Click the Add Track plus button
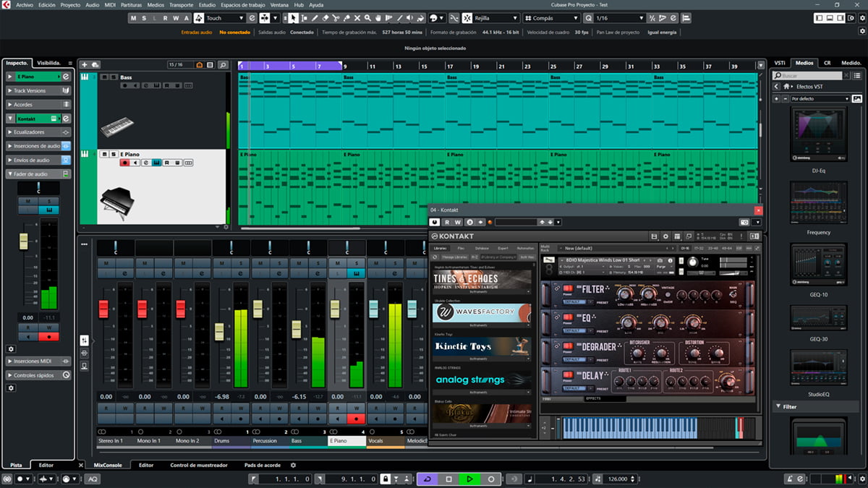This screenshot has height=488, width=868. 85,65
